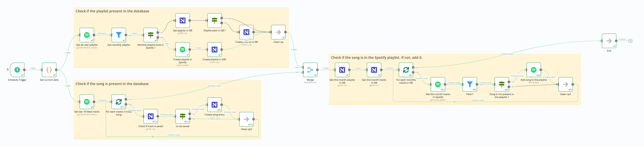Click the 'Song is not present in the playlist ?' node
Image resolution: width=644 pixels, height=147 pixels.
click(502, 84)
